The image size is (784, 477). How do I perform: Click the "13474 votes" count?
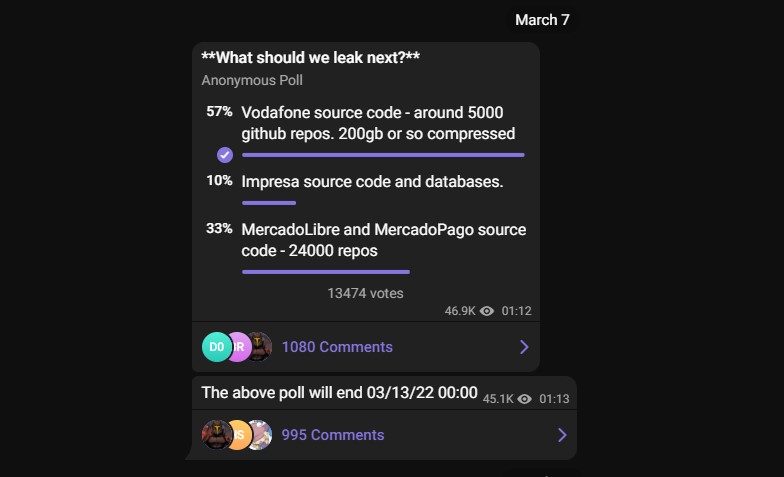(x=365, y=293)
